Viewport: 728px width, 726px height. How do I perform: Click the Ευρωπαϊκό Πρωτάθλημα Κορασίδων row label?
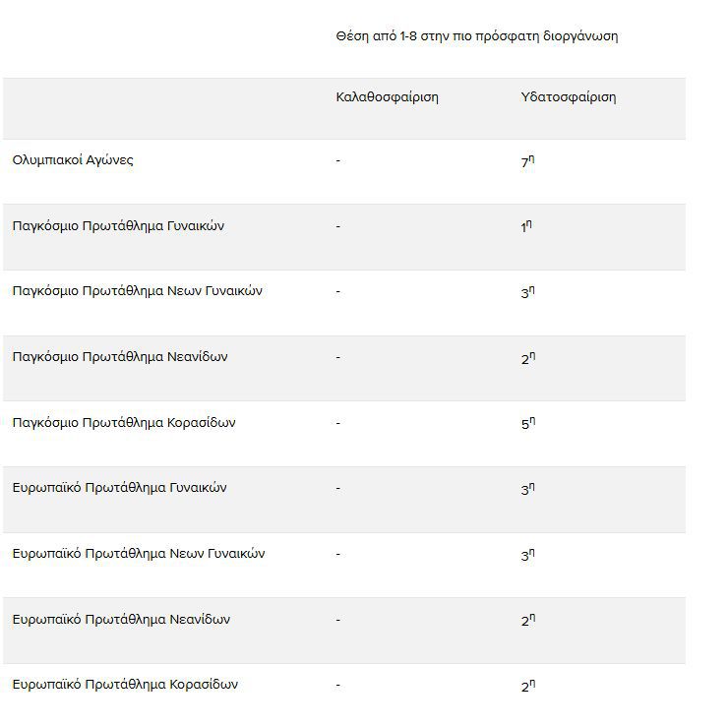125,685
